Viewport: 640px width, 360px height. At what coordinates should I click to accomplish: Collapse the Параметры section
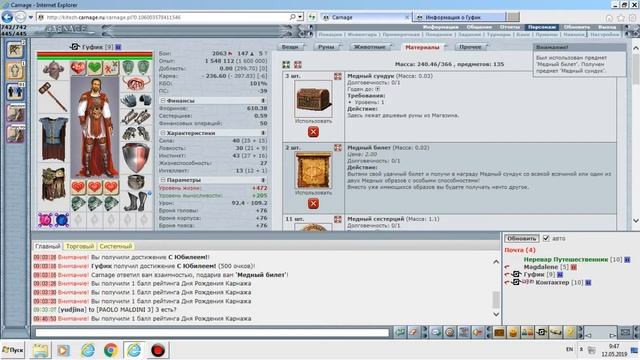pyautogui.click(x=163, y=180)
